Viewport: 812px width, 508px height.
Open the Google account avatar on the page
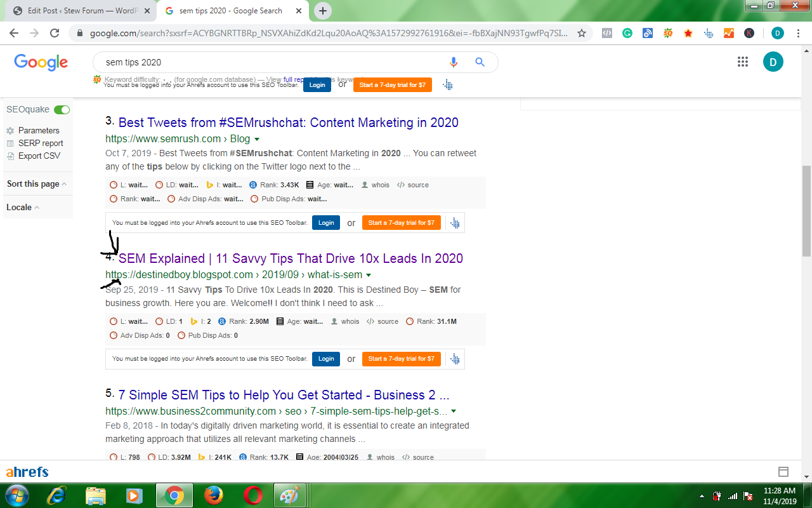point(773,62)
